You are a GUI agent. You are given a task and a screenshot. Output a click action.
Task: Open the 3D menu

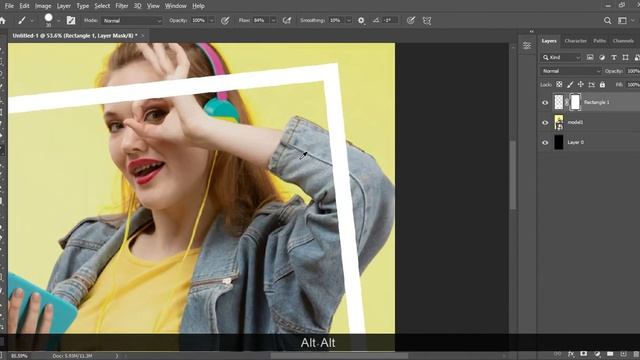click(x=138, y=6)
